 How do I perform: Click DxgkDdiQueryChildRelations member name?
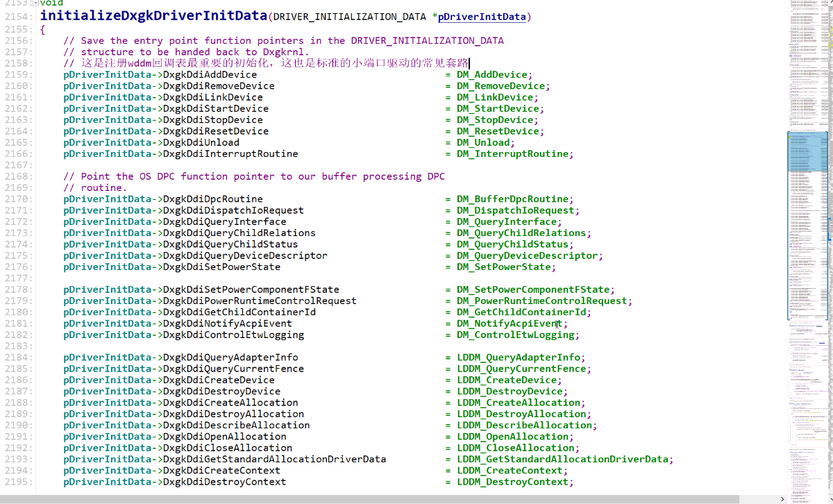click(x=239, y=233)
